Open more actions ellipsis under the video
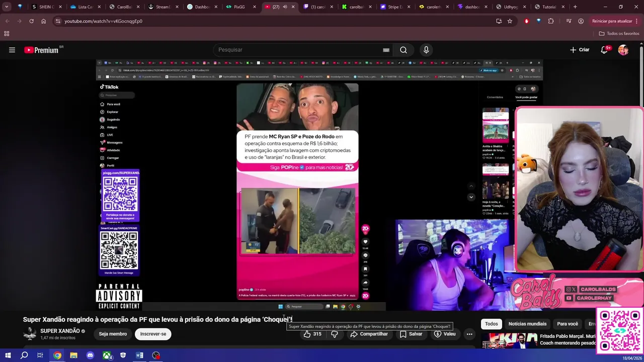 tap(469, 334)
